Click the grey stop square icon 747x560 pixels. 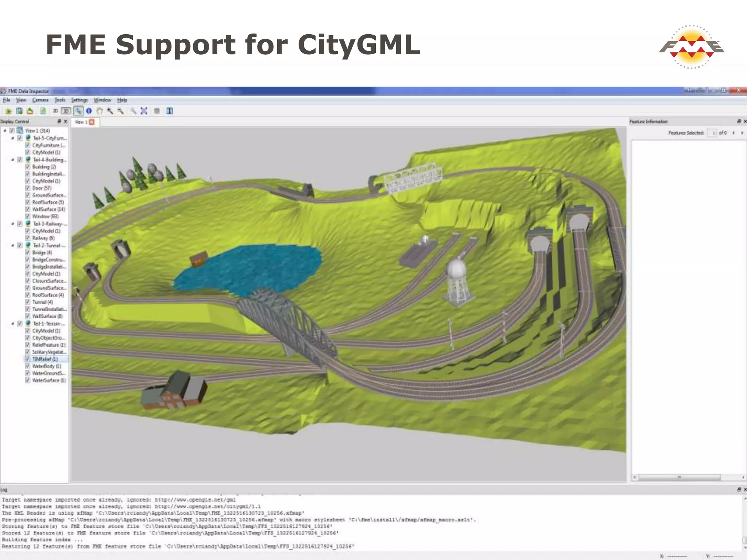(x=157, y=111)
